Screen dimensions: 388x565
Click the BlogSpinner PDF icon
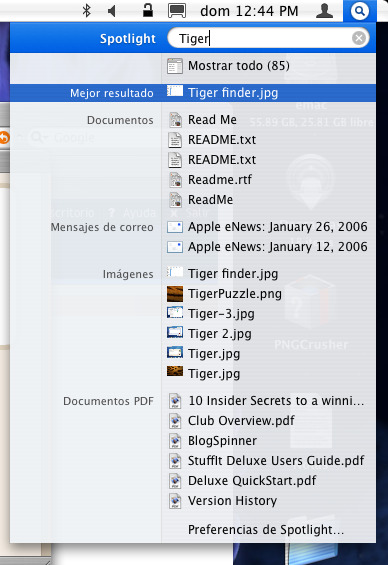click(175, 441)
